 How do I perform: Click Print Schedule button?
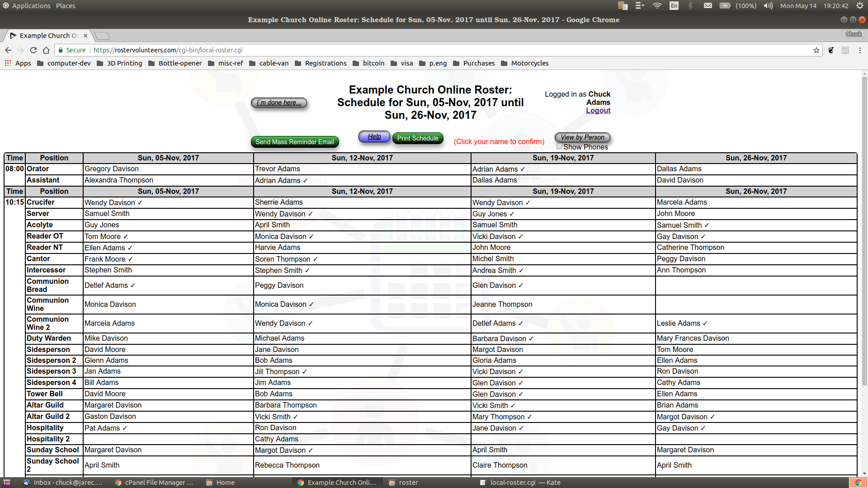click(x=417, y=138)
